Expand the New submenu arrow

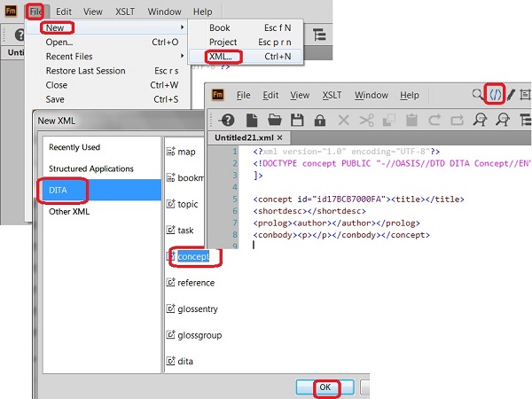(182, 27)
